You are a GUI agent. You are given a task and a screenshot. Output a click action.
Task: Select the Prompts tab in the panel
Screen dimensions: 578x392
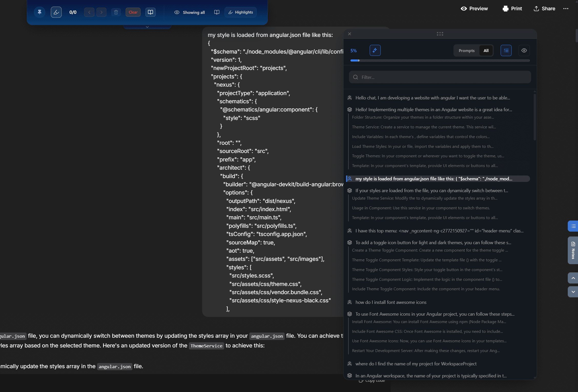pyautogui.click(x=466, y=50)
